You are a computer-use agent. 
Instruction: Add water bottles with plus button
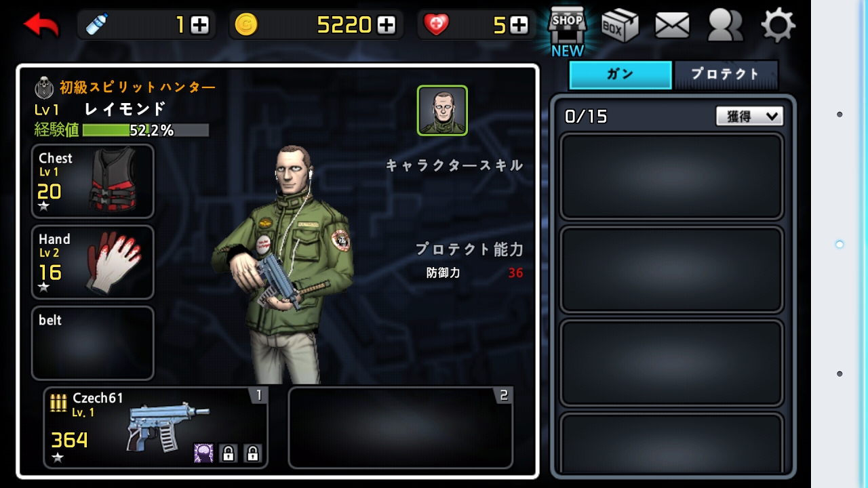pos(200,26)
